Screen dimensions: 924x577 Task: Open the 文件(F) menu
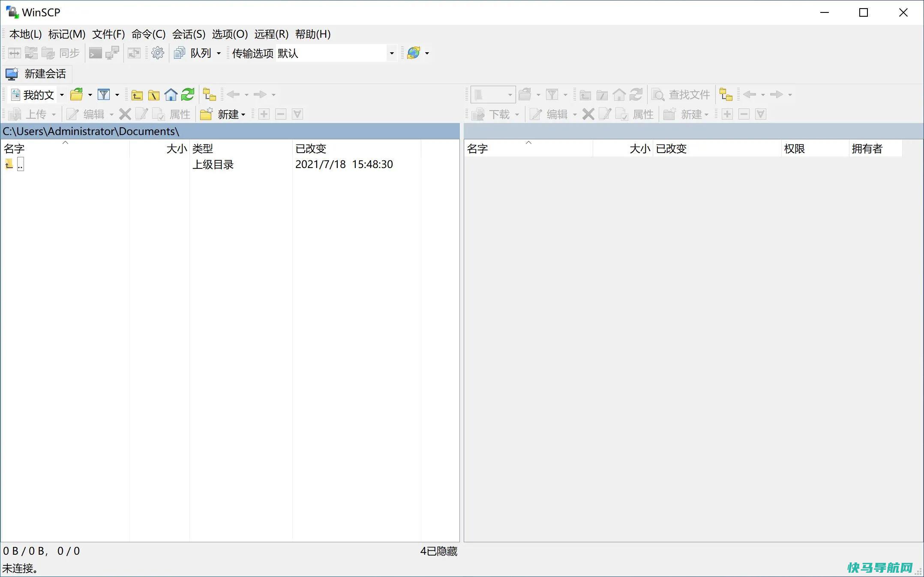[x=108, y=34]
